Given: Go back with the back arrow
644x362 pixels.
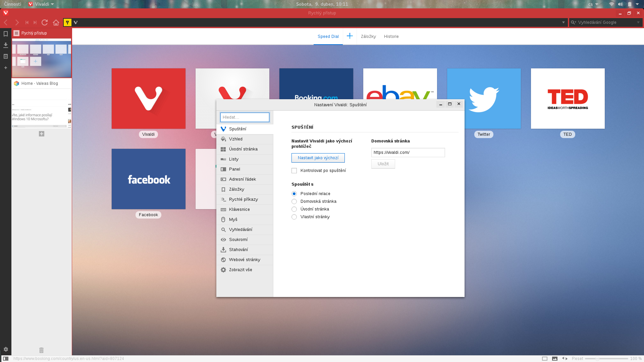Looking at the screenshot, I should click(6, 22).
